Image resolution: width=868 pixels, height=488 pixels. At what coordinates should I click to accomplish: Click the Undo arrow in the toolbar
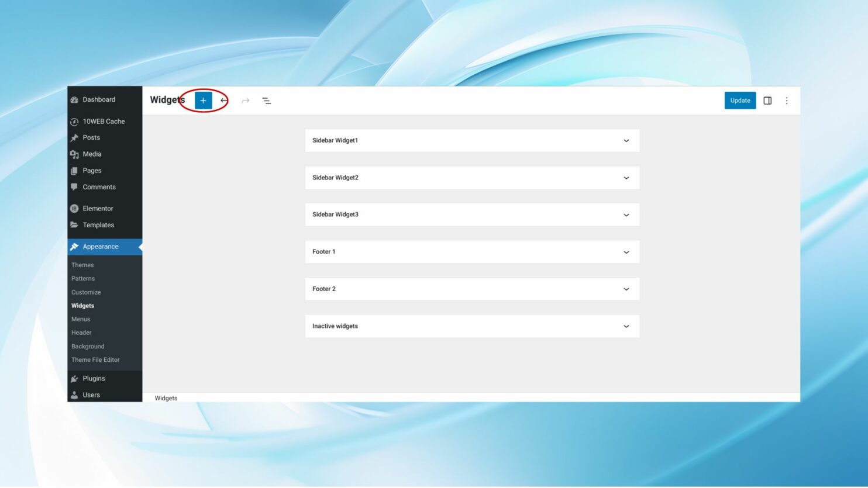pos(224,100)
